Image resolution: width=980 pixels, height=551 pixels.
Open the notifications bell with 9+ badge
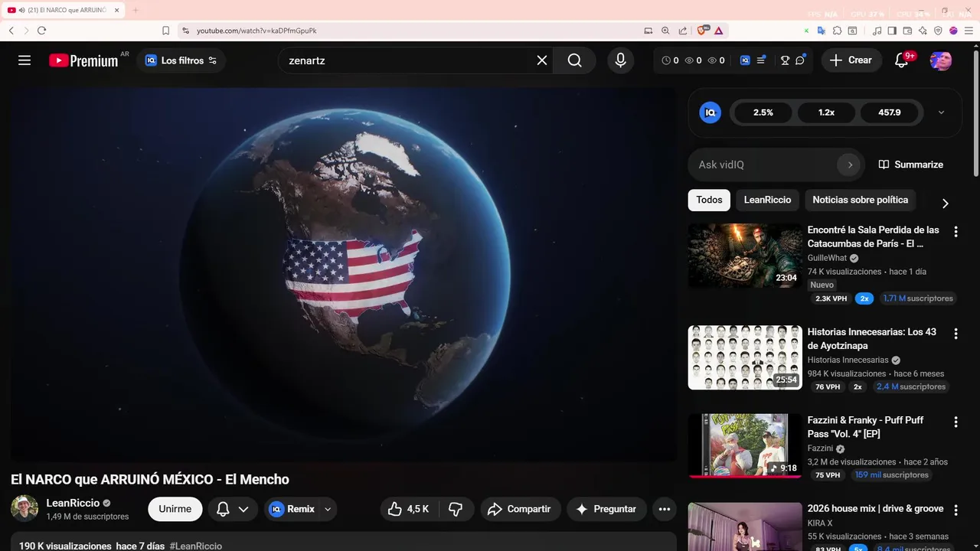pyautogui.click(x=902, y=60)
